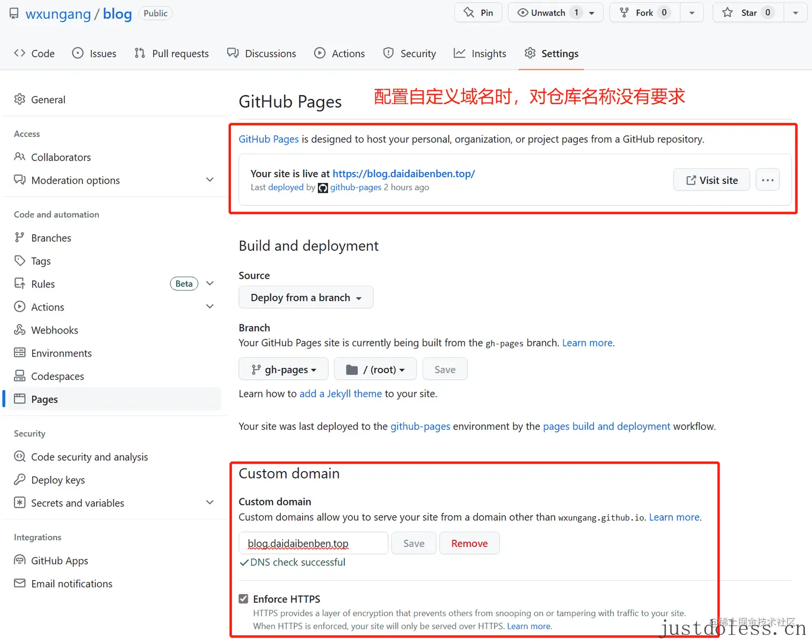This screenshot has width=812, height=644.
Task: Open the Pull requests tab
Action: pyautogui.click(x=171, y=53)
